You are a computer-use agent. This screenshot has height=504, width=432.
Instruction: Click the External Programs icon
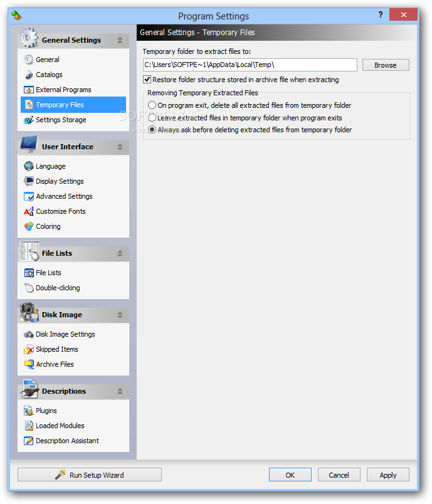(29, 90)
